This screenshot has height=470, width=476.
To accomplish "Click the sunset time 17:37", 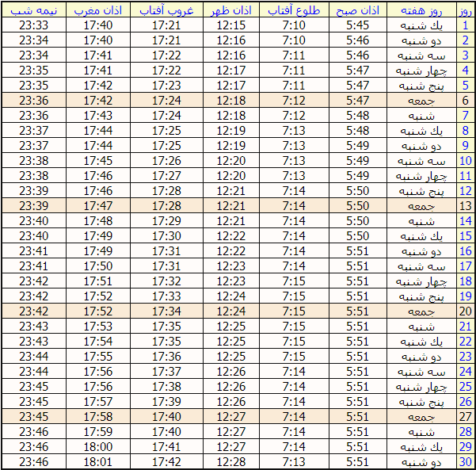I will [x=166, y=371].
